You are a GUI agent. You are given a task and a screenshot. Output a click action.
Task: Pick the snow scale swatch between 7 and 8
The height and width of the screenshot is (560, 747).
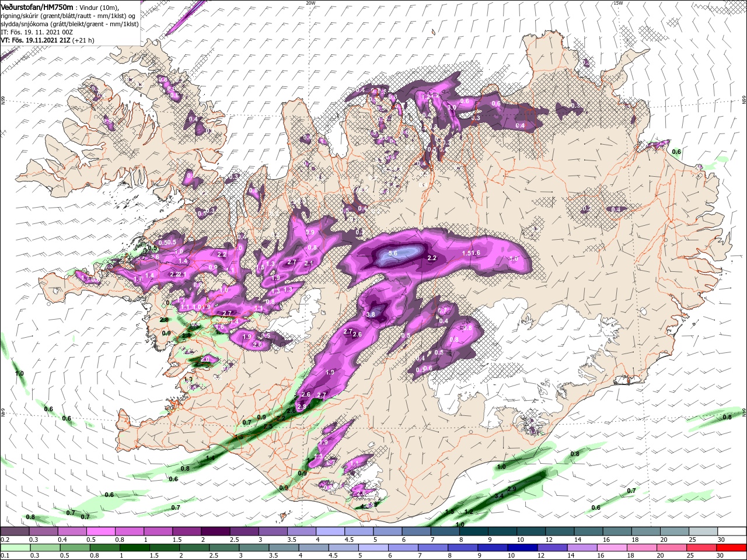pyautogui.click(x=445, y=531)
